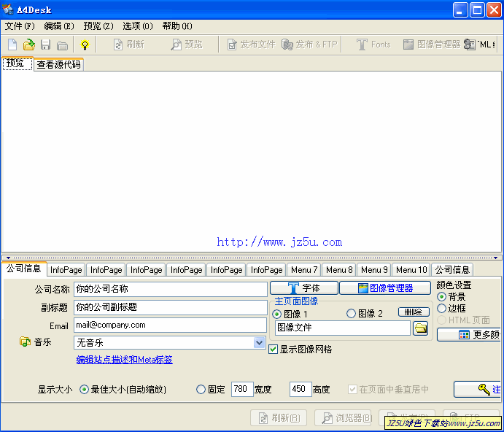Click toolbar 图像管理器 button
504x432 pixels.
click(432, 45)
